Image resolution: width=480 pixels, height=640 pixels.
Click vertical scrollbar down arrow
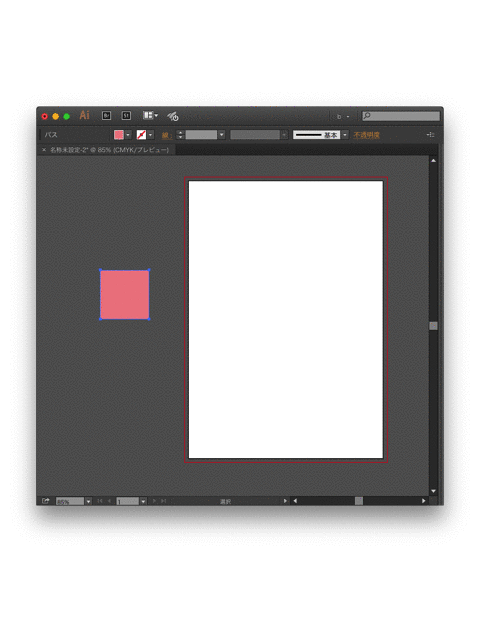(433, 491)
